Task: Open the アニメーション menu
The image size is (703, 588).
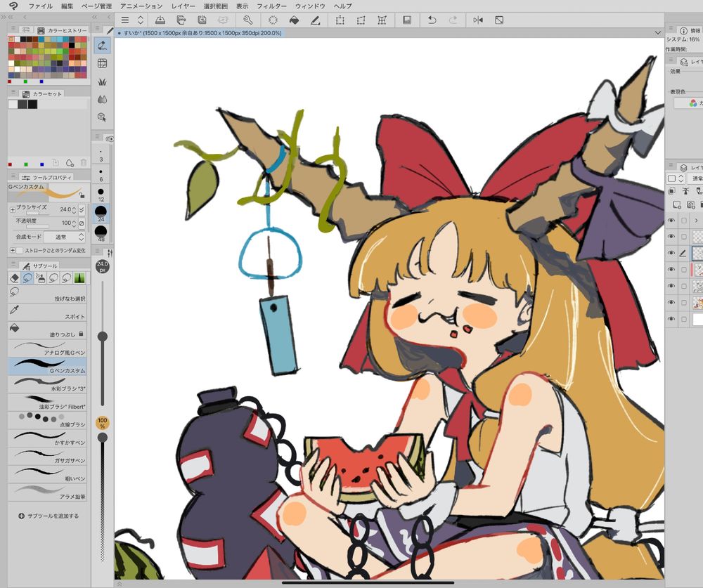Action: click(x=141, y=6)
